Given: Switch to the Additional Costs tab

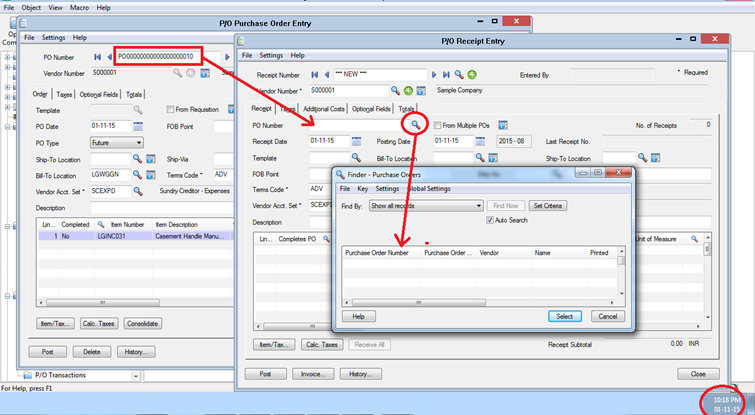Looking at the screenshot, I should click(322, 108).
